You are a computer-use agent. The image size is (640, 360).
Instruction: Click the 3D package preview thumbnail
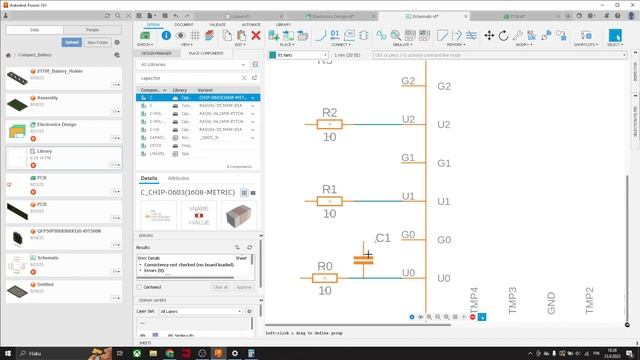click(x=239, y=215)
